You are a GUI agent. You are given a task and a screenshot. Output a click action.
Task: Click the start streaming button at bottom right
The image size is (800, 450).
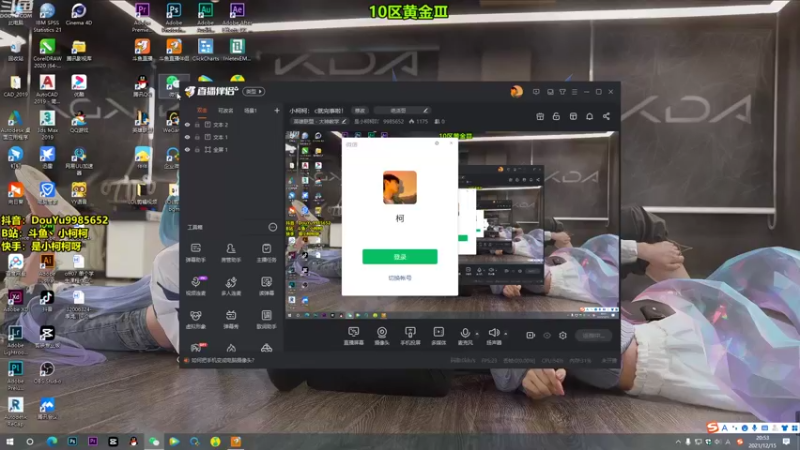[594, 335]
